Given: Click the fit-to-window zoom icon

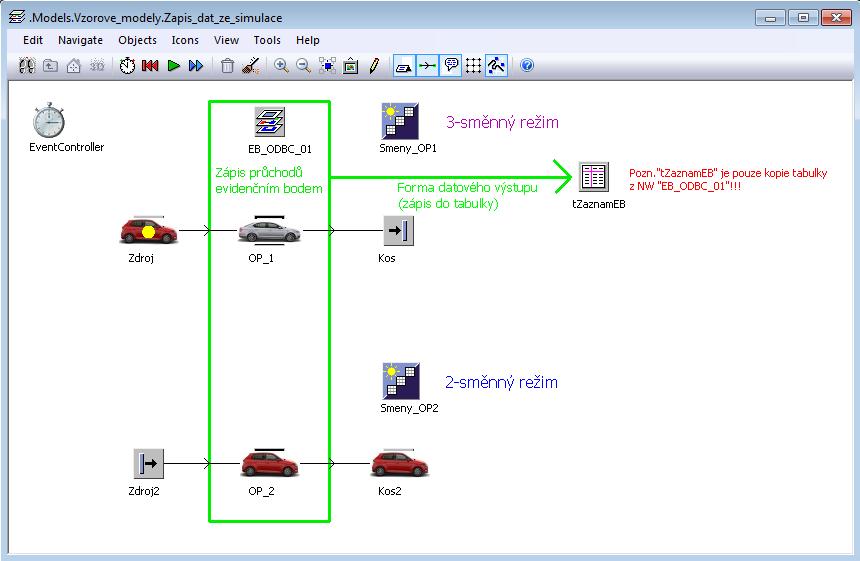Looking at the screenshot, I should pos(327,66).
